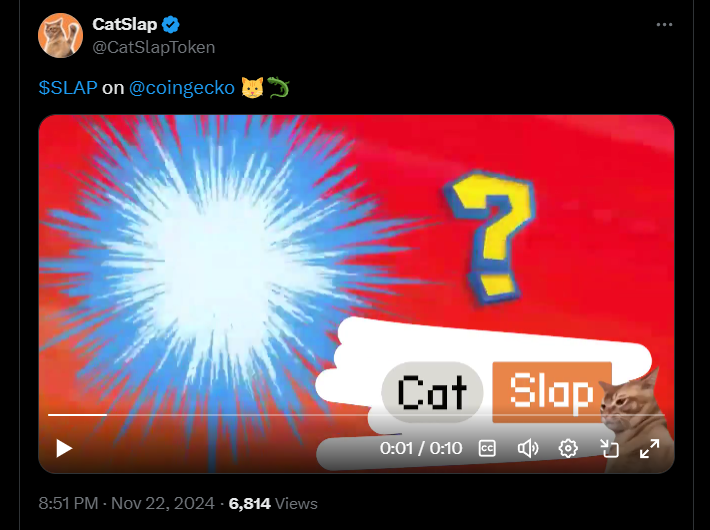Click the tweet timestamp 8:51 PM Nov 22, 2024
Screen dimensions: 710x530
click(126, 503)
